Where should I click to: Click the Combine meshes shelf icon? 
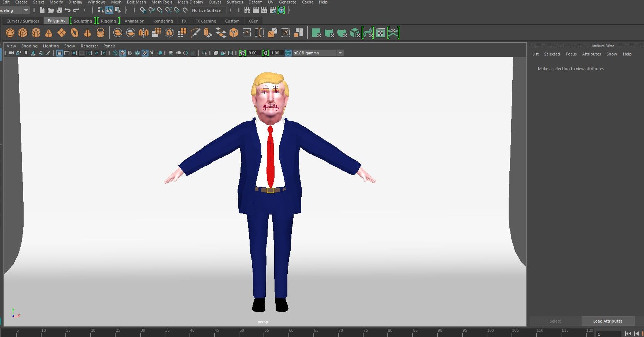(118, 33)
